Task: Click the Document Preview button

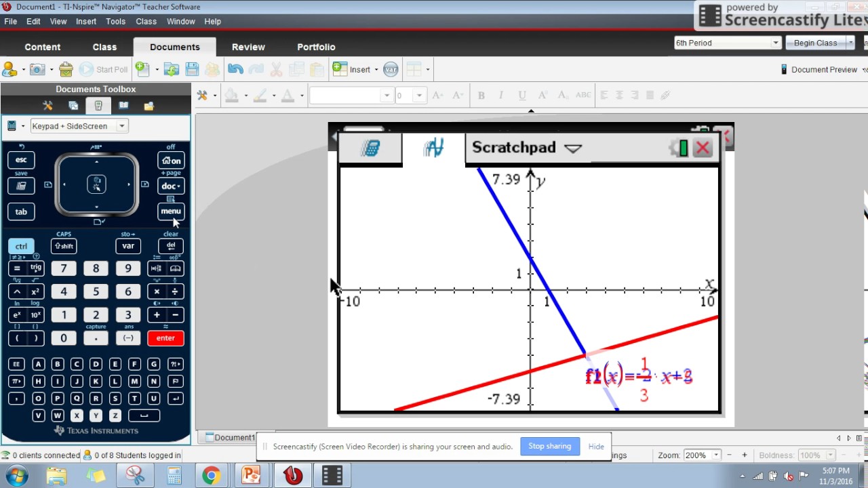Action: point(818,69)
